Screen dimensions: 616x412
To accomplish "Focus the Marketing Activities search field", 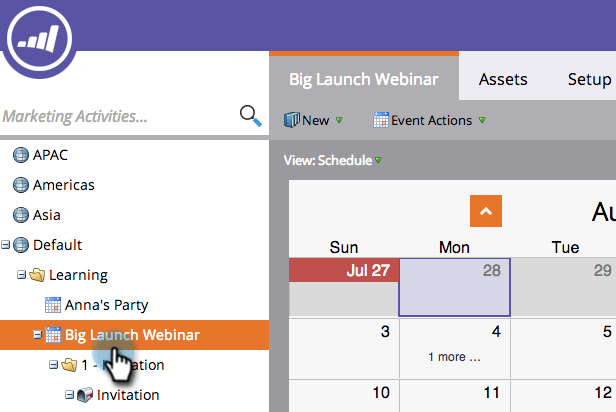I will (118, 116).
